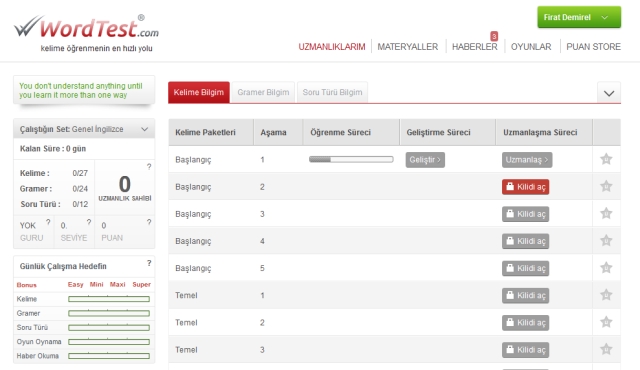
Task: Click the Gramer daily goal bar
Action: [x=109, y=313]
